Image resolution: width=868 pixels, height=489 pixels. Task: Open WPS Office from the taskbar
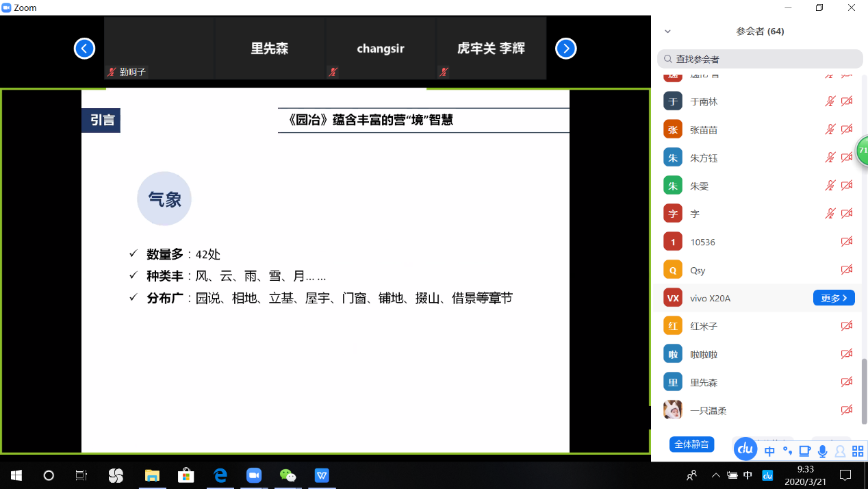(322, 475)
